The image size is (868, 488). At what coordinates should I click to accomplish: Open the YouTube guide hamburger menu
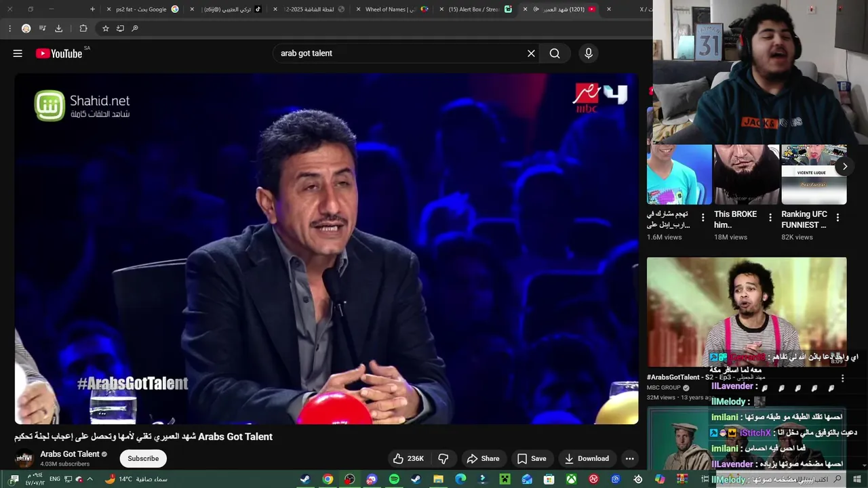pyautogui.click(x=18, y=54)
